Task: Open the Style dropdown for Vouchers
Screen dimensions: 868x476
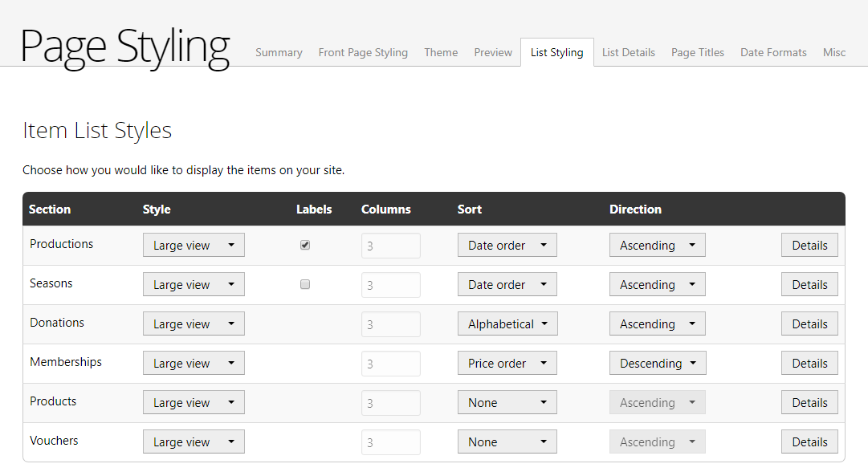Action: point(194,441)
